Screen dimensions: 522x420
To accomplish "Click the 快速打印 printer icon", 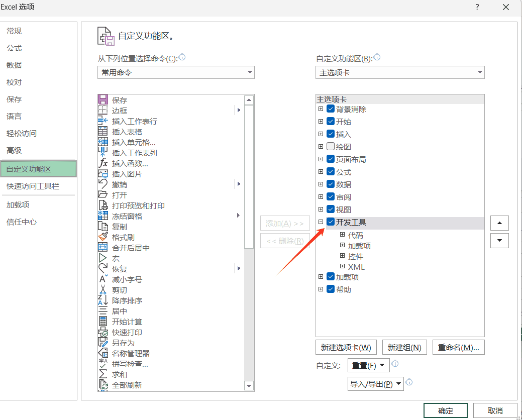I will 103,332.
